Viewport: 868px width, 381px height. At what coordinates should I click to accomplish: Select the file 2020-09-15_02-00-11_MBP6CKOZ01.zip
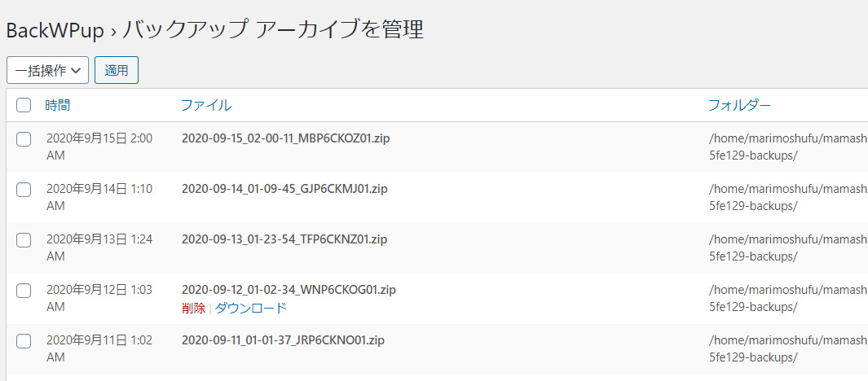click(x=285, y=138)
